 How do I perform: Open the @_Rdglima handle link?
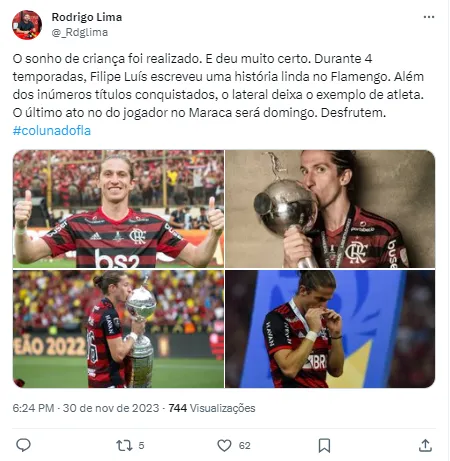point(80,32)
